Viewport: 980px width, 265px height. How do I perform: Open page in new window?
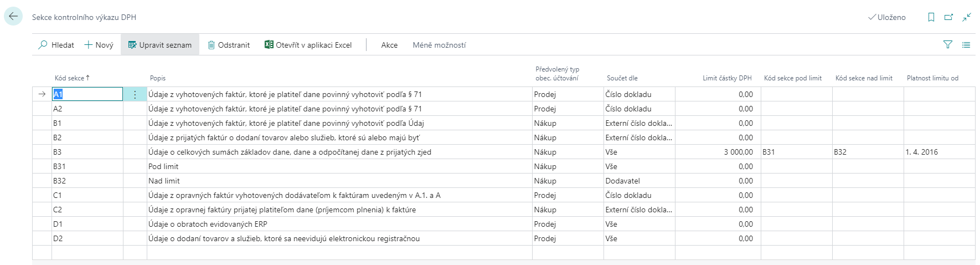(948, 17)
